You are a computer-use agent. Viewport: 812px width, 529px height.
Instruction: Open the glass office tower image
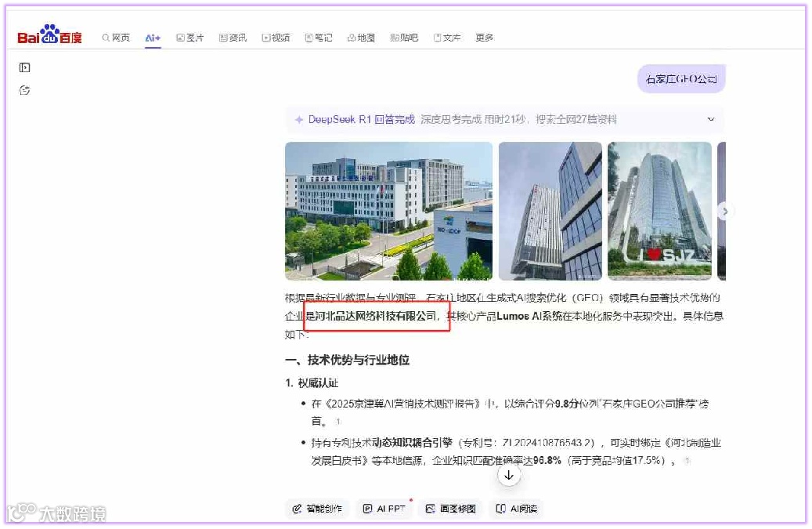[550, 211]
